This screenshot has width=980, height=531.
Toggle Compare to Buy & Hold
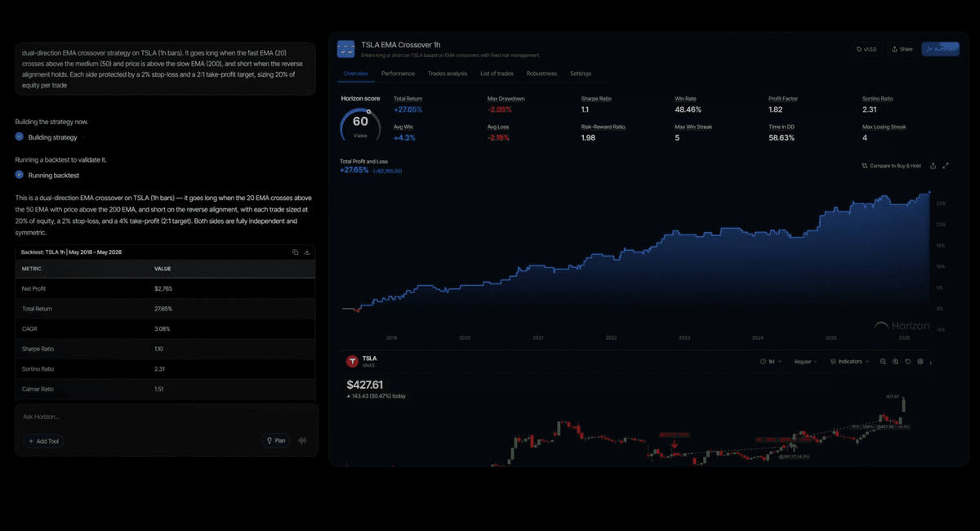[x=891, y=166]
